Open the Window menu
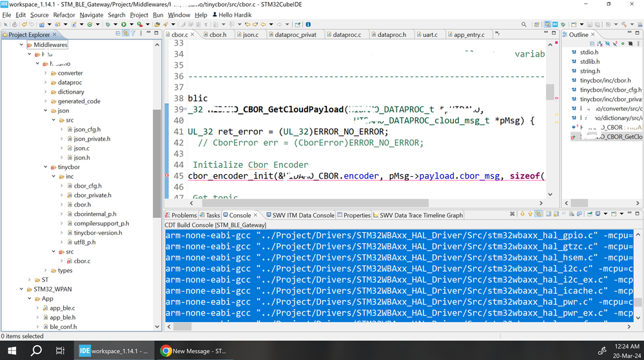Image resolution: width=644 pixels, height=360 pixels. pos(179,15)
